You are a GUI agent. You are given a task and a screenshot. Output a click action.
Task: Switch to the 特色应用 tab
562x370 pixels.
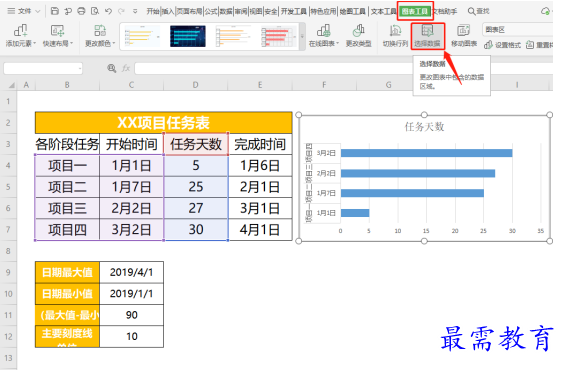pos(323,11)
